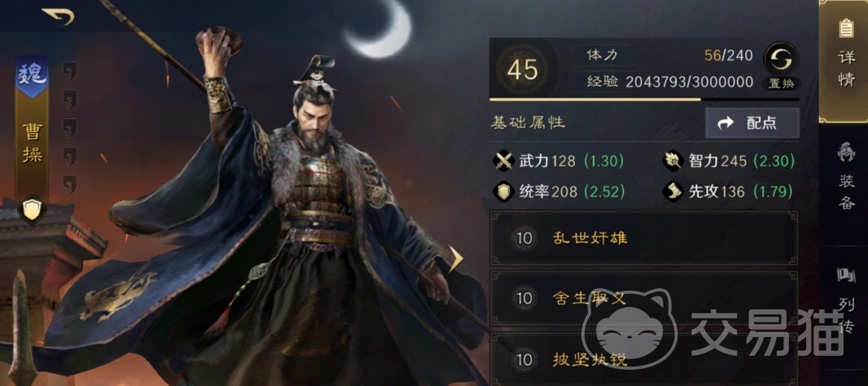Open the 舍生取义 skill entry
The width and height of the screenshot is (868, 386).
click(644, 299)
